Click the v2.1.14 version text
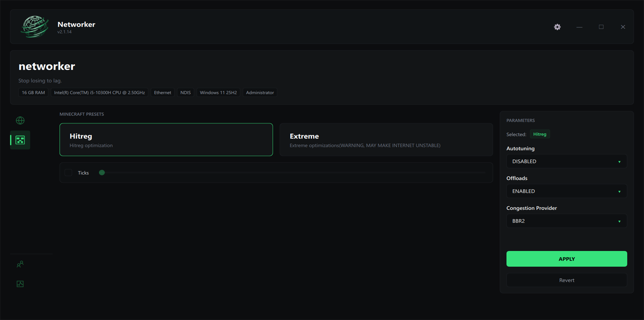The width and height of the screenshot is (644, 320). (65, 32)
